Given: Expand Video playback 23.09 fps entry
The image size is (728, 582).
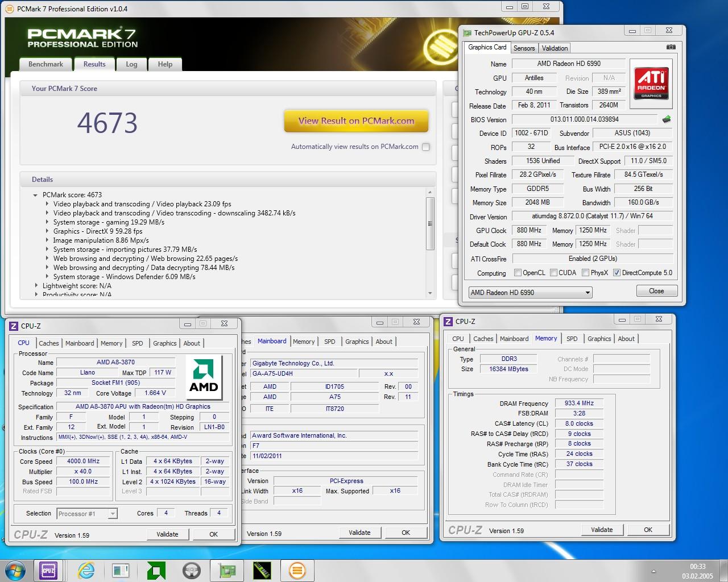Looking at the screenshot, I should [x=47, y=204].
